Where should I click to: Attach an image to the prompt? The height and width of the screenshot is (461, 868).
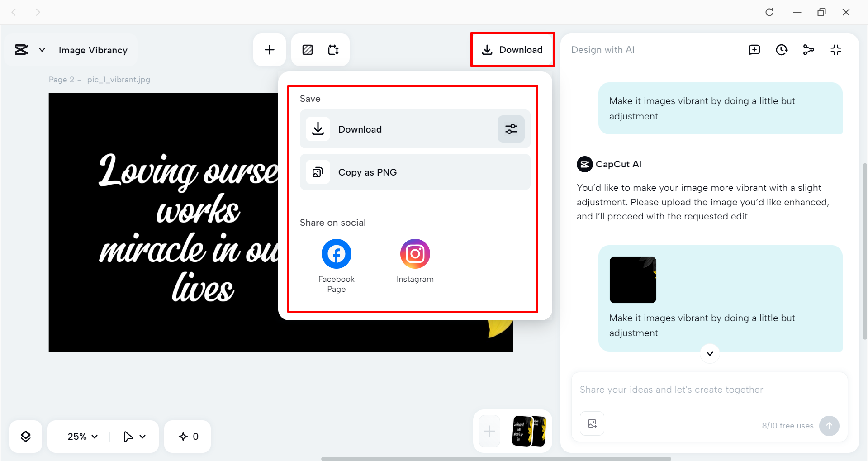(x=592, y=423)
